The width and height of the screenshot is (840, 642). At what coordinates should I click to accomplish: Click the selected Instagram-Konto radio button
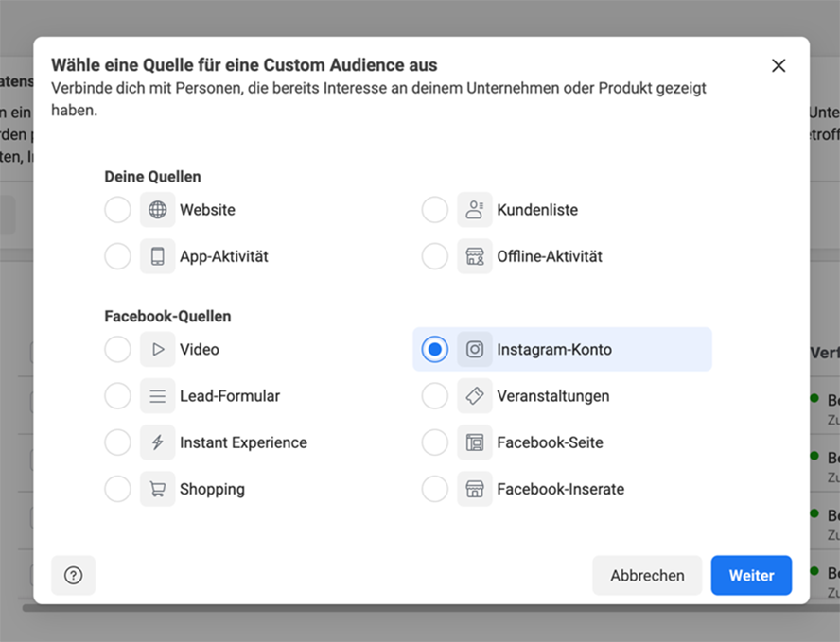pyautogui.click(x=435, y=350)
